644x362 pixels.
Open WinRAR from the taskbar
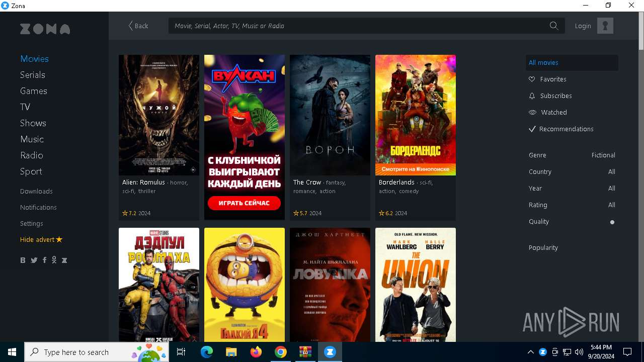pos(305,352)
